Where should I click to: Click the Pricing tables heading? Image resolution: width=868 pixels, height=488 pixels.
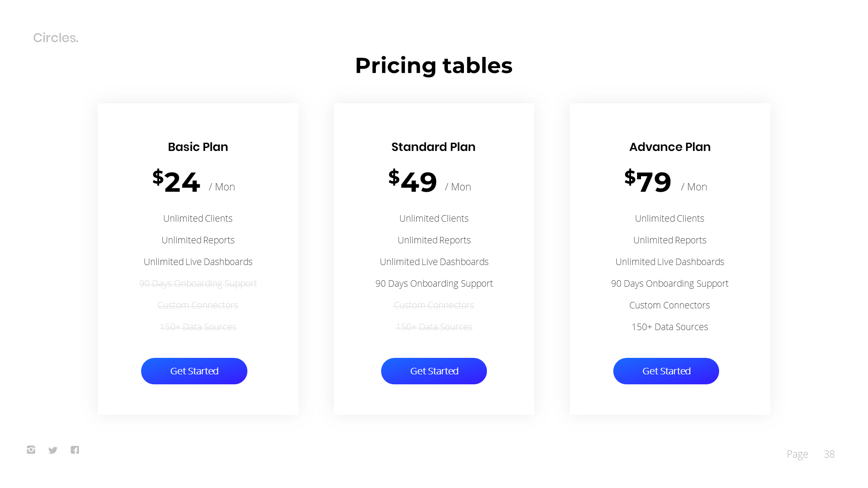pyautogui.click(x=434, y=66)
